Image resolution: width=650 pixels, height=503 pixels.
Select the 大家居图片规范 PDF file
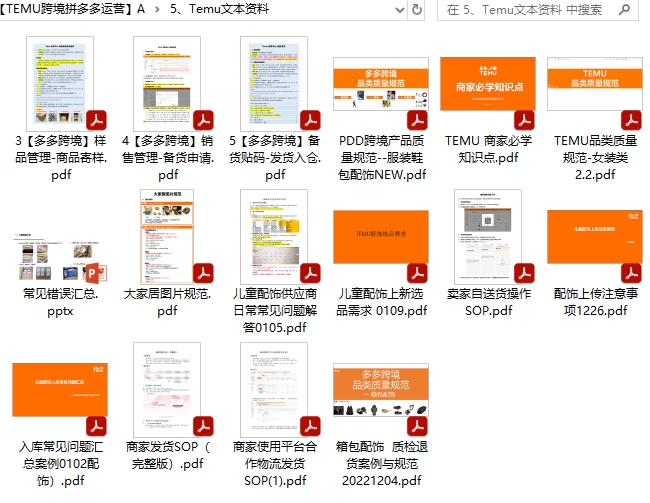pos(167,238)
